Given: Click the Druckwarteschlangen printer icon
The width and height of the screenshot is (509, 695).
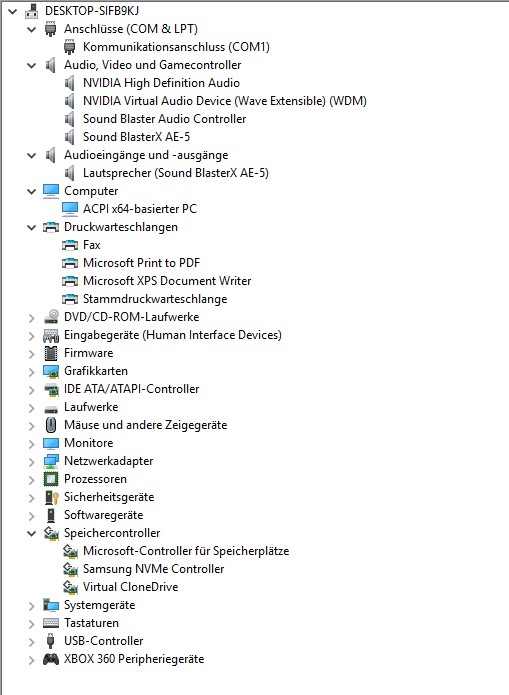Looking at the screenshot, I should pos(51,227).
